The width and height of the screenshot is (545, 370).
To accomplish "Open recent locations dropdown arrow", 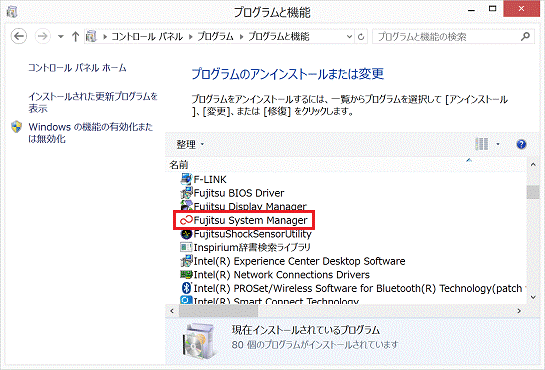I will coord(61,36).
